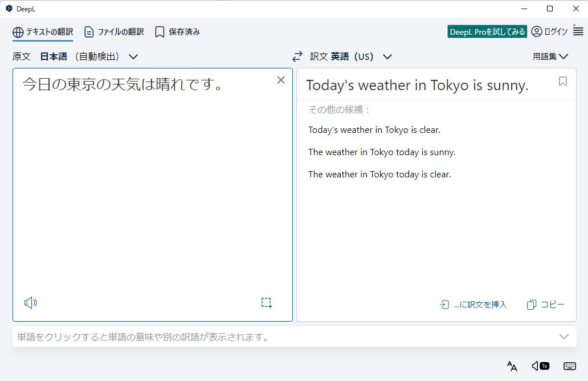588x381 pixels.
Task: Open the テキストの翻訳 tab
Action: 43,32
